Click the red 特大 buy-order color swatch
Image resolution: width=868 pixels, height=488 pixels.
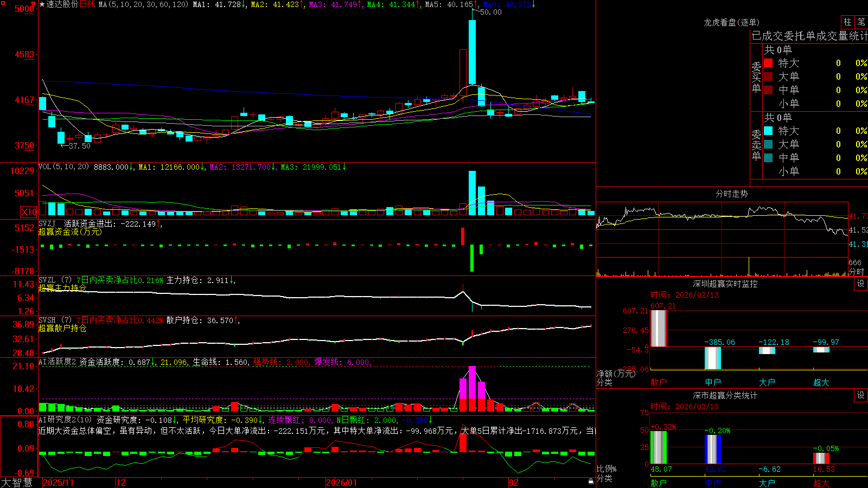(x=768, y=63)
